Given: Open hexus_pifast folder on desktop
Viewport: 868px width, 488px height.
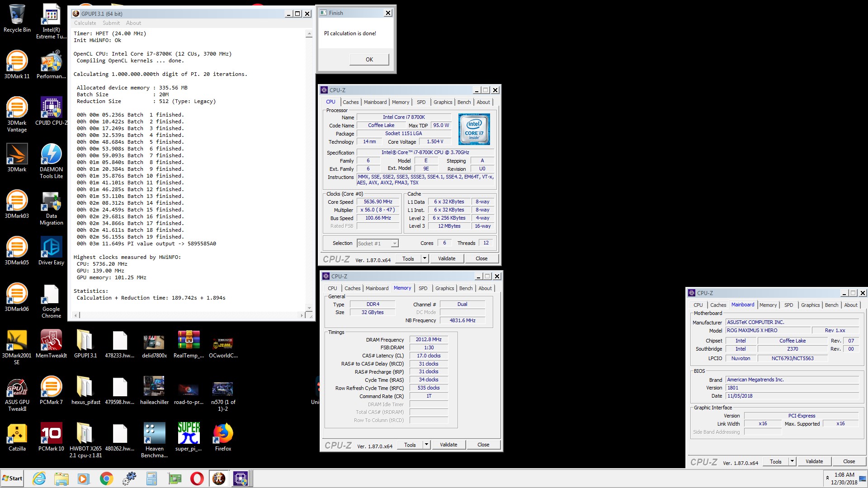Looking at the screenshot, I should 85,390.
